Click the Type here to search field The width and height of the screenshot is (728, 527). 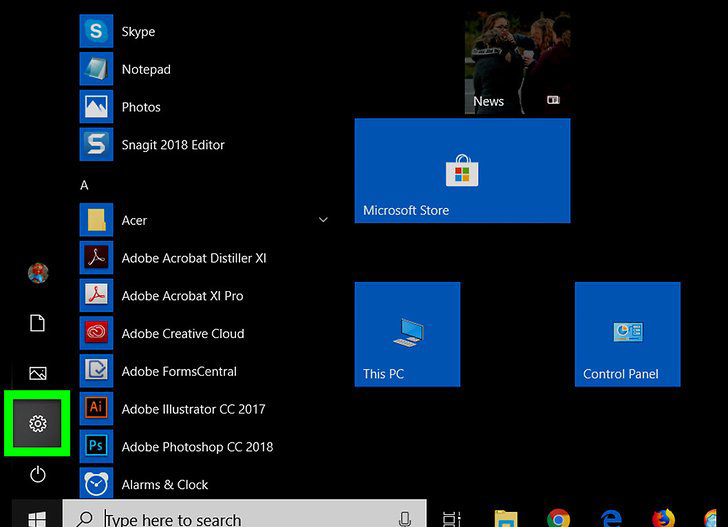pyautogui.click(x=244, y=514)
